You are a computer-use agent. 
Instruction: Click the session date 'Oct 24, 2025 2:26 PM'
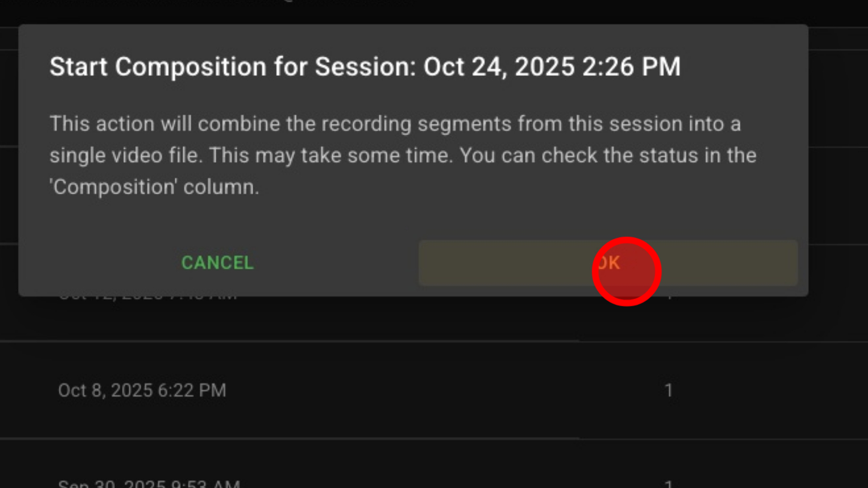pos(552,66)
